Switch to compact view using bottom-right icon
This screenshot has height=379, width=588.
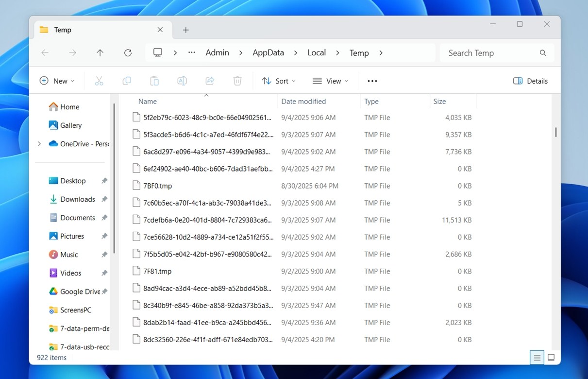point(551,357)
